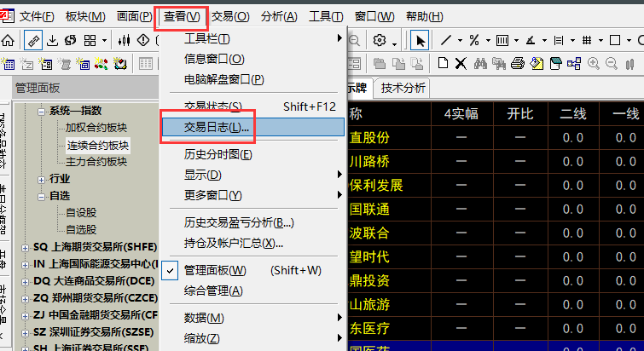Select the ruler measure tool

click(33, 41)
